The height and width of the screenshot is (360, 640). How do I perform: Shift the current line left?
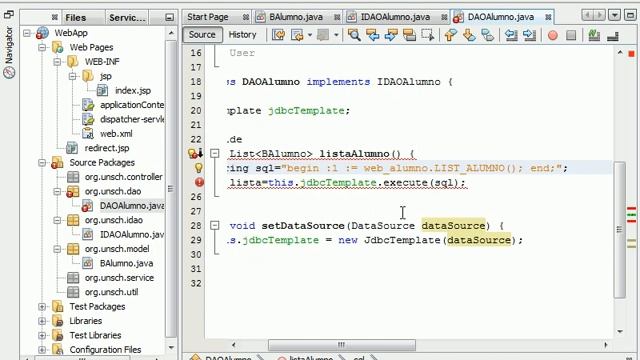[511, 35]
